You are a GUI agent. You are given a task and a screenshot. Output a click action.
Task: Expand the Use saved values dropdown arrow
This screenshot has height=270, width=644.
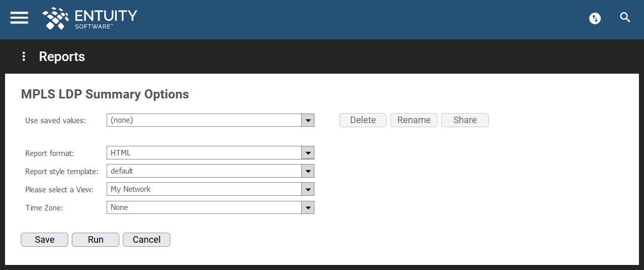308,120
